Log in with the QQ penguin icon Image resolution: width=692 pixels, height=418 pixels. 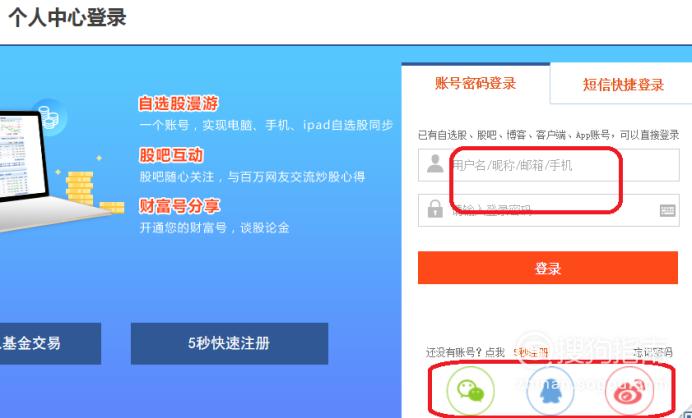(550, 391)
